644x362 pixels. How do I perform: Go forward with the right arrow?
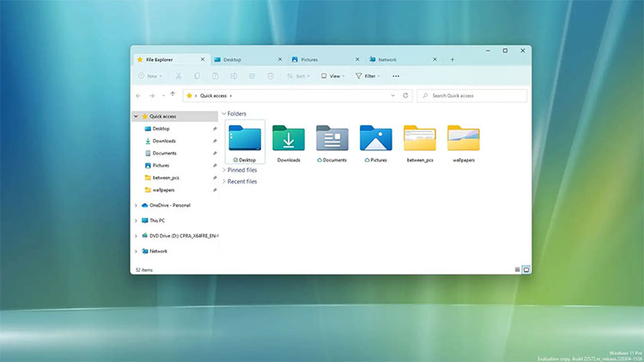pyautogui.click(x=151, y=95)
